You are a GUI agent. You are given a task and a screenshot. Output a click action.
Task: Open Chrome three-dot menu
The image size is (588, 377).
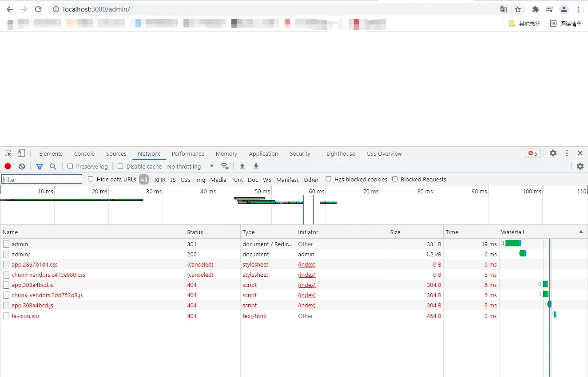click(x=579, y=9)
